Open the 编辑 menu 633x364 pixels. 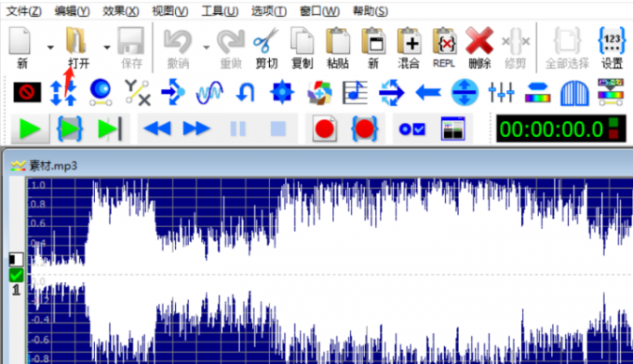[x=72, y=11]
